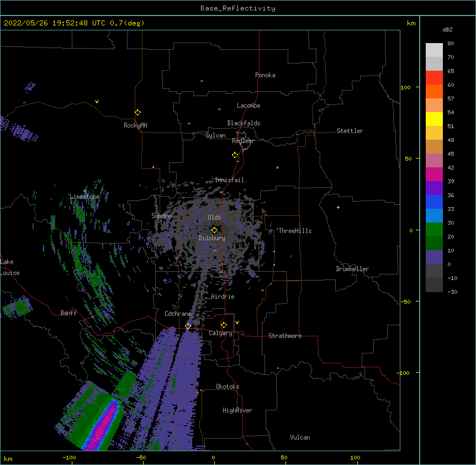The height and width of the screenshot is (465, 476).
Task: Pick the purple swatch between 39 and 36 dBZ
Action: [434, 188]
